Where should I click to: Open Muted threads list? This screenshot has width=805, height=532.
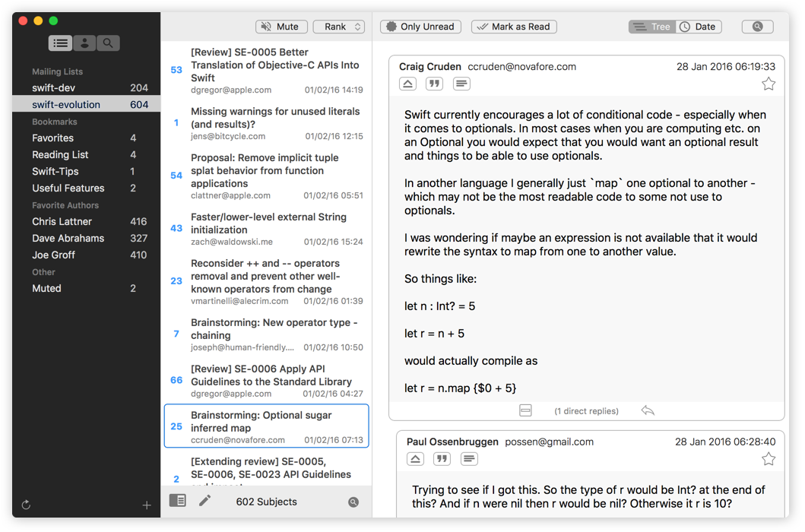pyautogui.click(x=86, y=289)
